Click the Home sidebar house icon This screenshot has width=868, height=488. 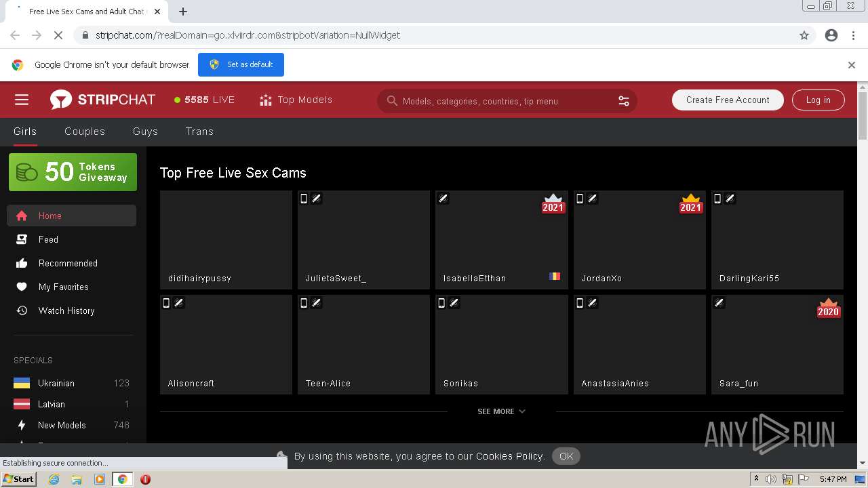[x=22, y=216]
